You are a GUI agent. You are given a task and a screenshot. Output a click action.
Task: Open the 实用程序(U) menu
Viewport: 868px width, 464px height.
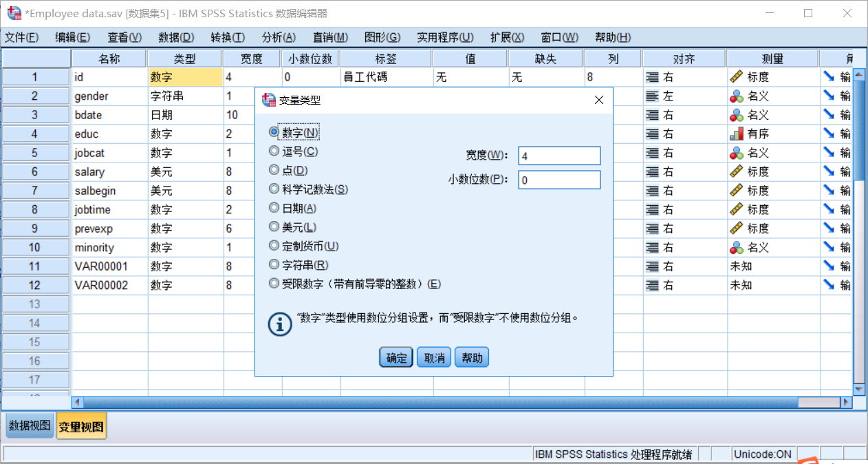(445, 37)
